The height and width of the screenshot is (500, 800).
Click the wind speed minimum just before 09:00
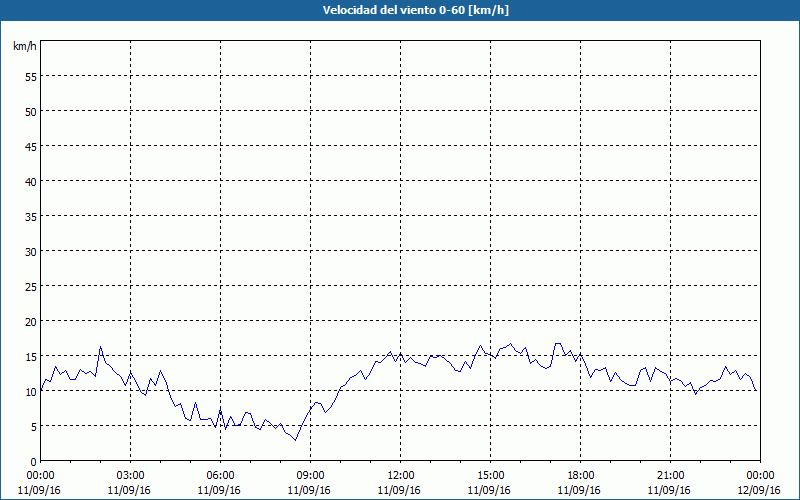coord(295,440)
